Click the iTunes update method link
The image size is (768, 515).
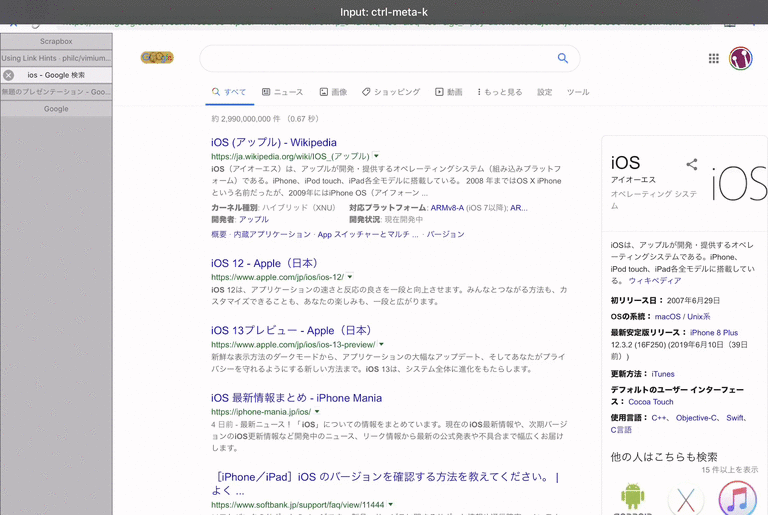pos(663,374)
